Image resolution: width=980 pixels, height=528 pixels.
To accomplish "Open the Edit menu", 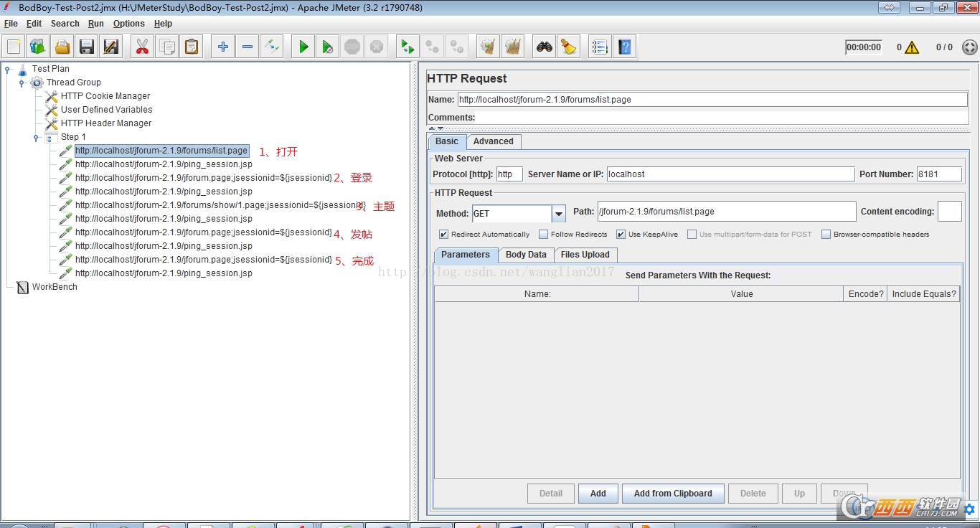I will (x=34, y=24).
